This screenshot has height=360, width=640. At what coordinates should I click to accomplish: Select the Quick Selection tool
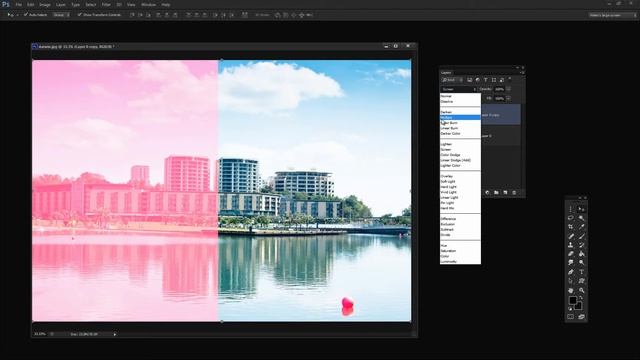(582, 218)
